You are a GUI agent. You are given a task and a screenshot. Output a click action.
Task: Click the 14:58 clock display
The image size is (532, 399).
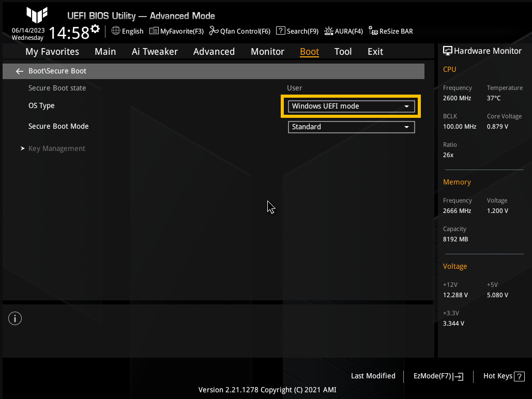(x=69, y=33)
